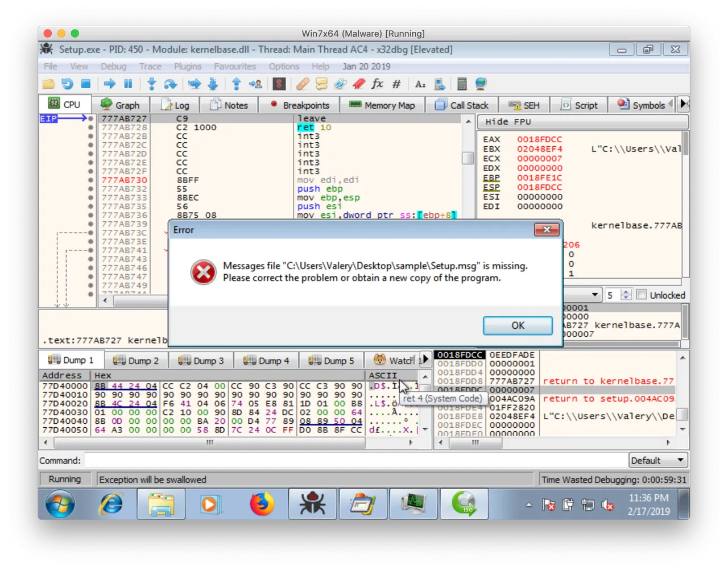Toggle breakpoint bullet at address 777AB728
Screen dimensions: 728x570
[x=90, y=127]
